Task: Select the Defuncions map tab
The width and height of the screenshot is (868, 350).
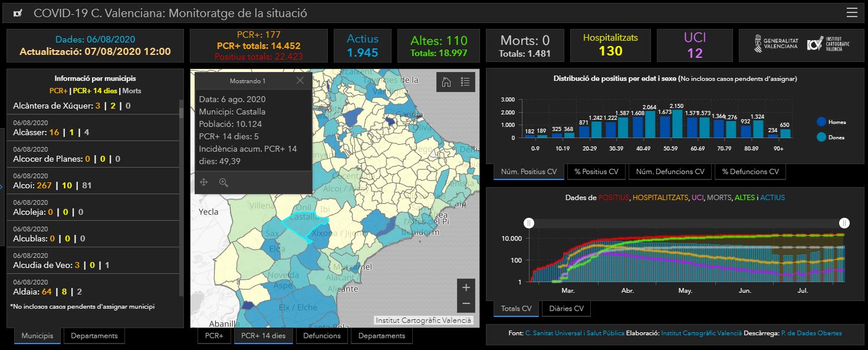Action: pyautogui.click(x=322, y=336)
